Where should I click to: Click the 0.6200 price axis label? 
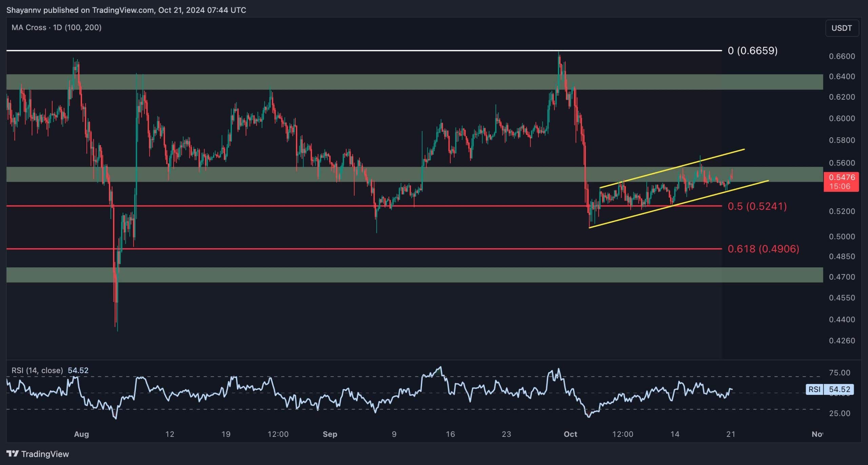pyautogui.click(x=842, y=97)
